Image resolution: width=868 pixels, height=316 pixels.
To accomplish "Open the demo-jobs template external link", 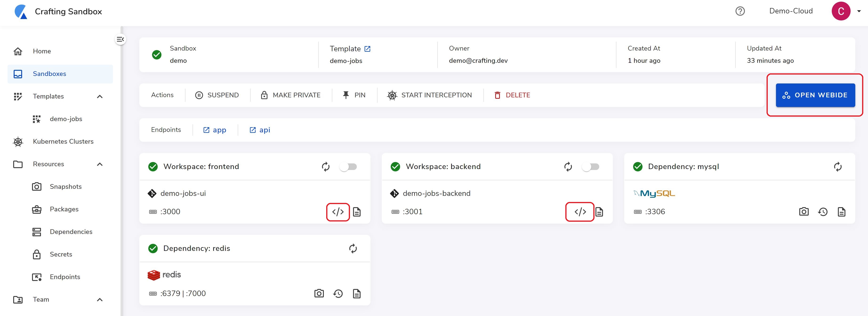I will tap(367, 49).
